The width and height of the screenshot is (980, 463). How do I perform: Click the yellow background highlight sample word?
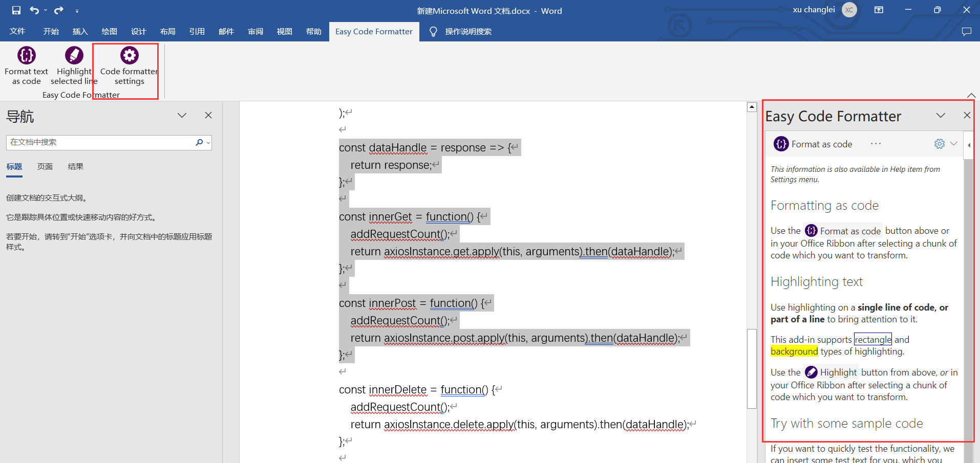click(794, 351)
